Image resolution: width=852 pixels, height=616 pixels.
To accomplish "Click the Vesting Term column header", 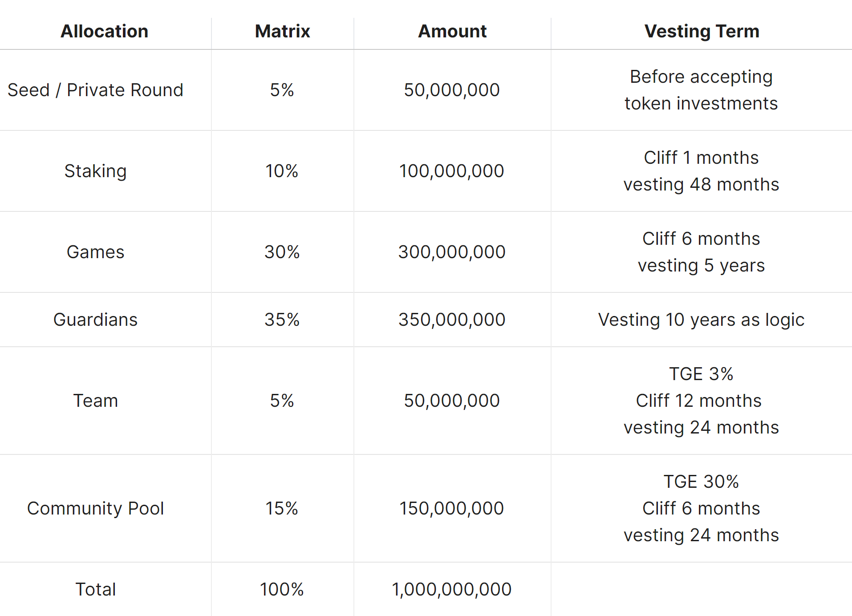I will pos(702,31).
